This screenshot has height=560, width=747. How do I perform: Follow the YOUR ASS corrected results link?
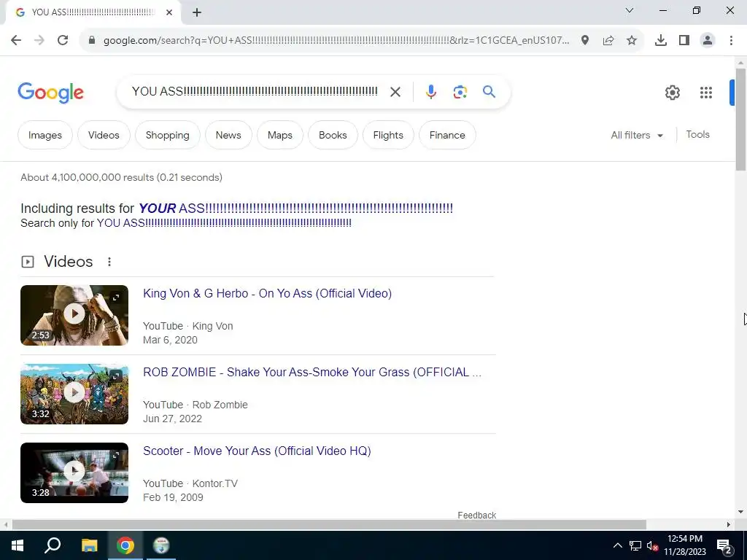pyautogui.click(x=295, y=208)
